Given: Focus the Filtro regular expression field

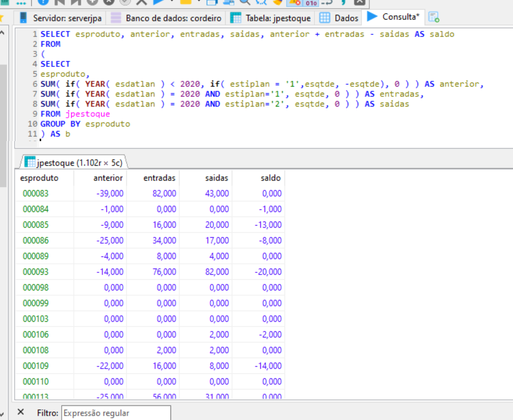Looking at the screenshot, I should pyautogui.click(x=116, y=413).
